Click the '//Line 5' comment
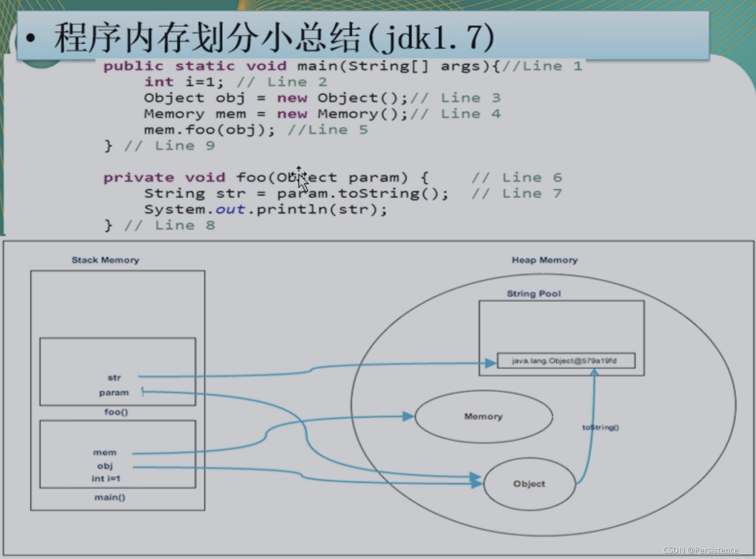The width and height of the screenshot is (756, 559). (x=328, y=130)
